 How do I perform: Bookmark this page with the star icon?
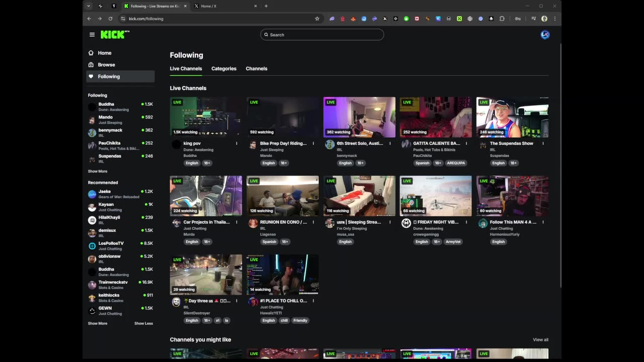[317, 19]
